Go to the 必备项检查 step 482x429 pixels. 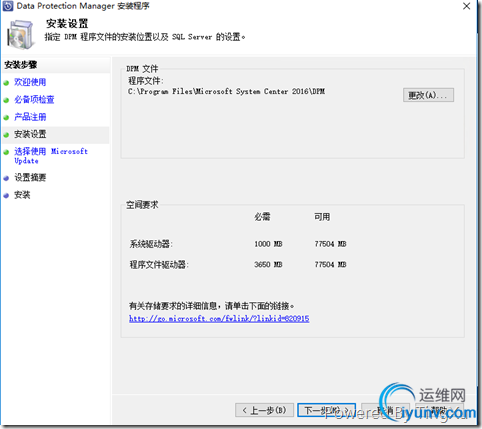34,100
